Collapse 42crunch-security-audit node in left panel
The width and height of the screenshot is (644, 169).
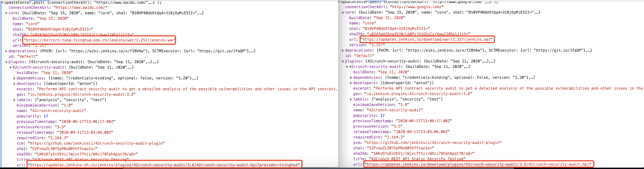pyautogui.click(x=10, y=68)
